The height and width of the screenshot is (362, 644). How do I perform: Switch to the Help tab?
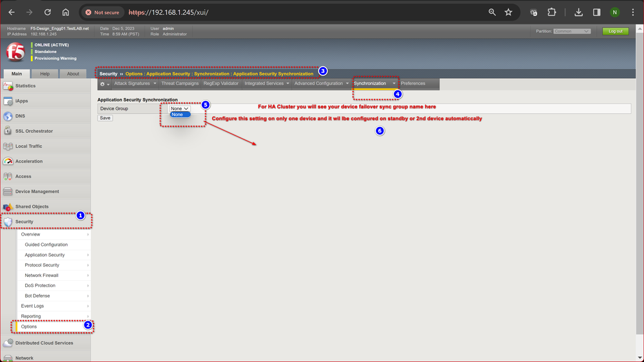click(x=44, y=74)
